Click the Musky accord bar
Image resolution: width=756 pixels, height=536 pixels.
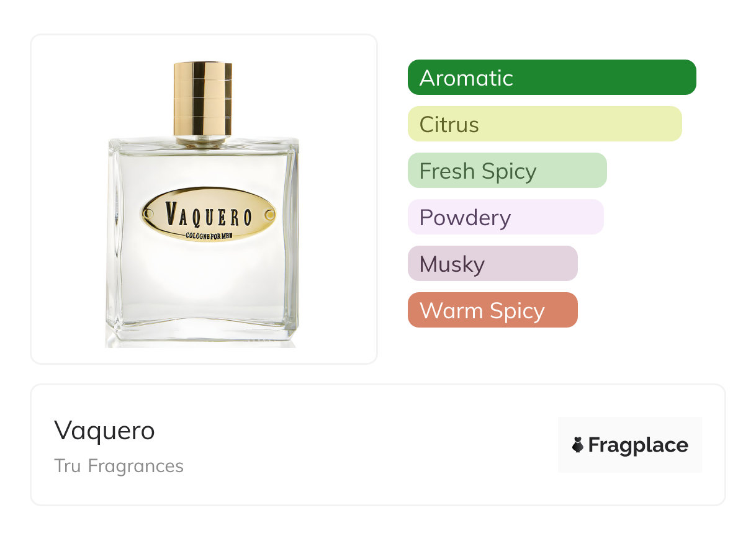[x=493, y=264]
